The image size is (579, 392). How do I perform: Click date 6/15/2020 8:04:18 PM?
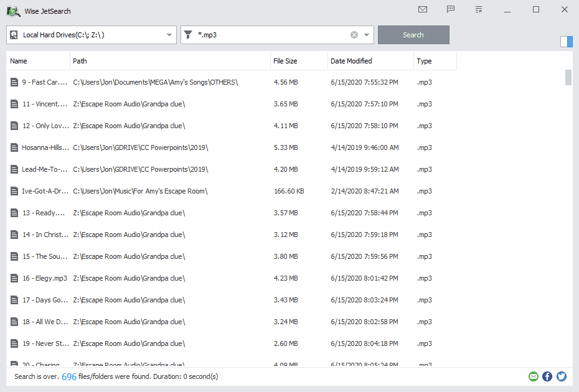[364, 343]
